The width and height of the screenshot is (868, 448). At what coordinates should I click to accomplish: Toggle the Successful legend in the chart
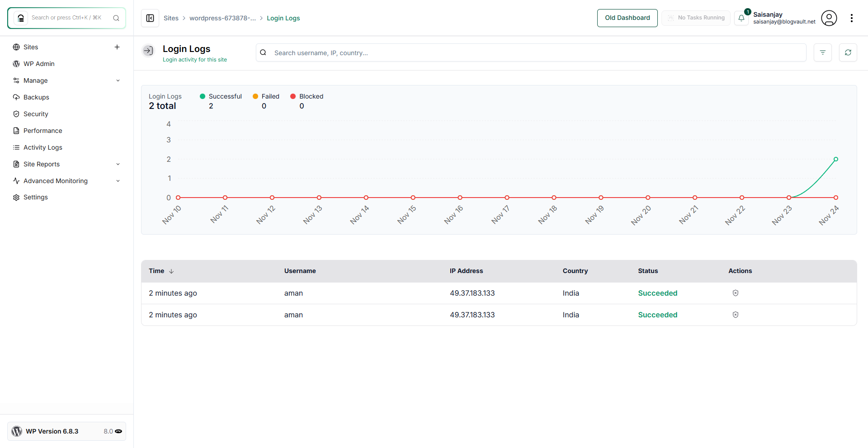[x=221, y=96]
